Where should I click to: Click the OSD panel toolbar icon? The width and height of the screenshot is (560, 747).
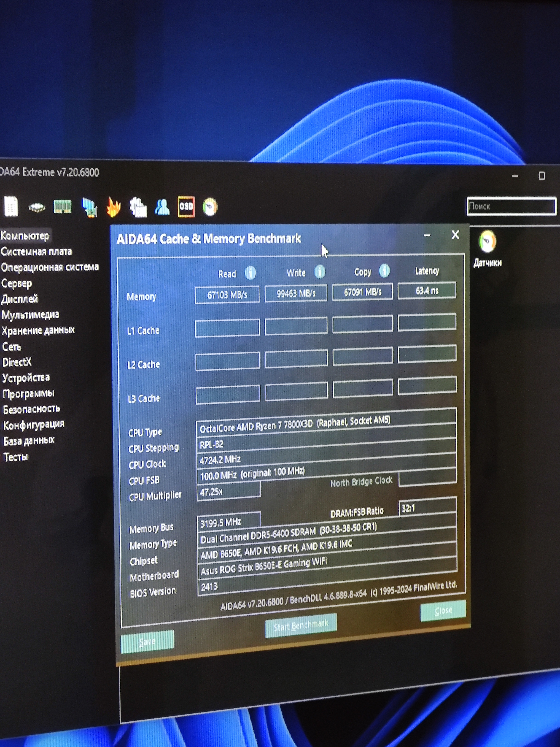(x=186, y=206)
